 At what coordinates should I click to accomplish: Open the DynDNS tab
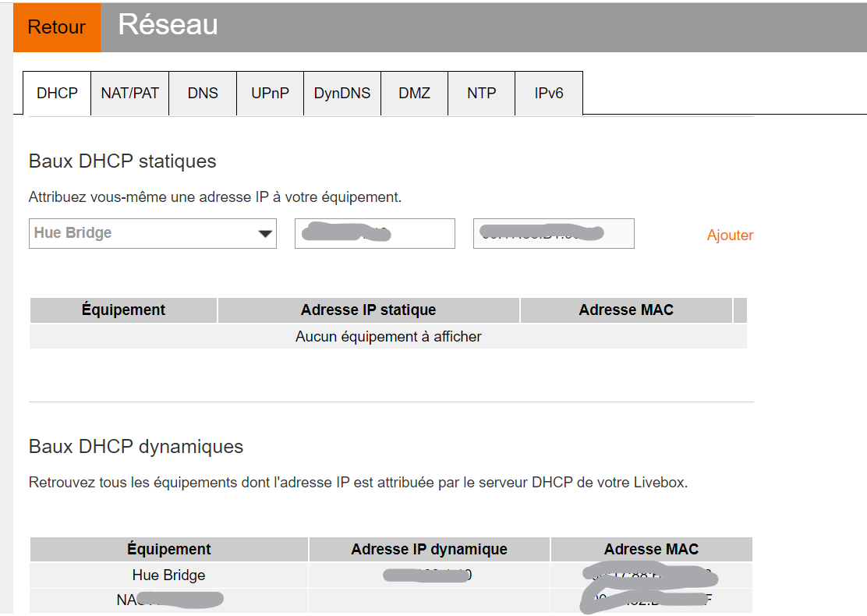pyautogui.click(x=342, y=94)
